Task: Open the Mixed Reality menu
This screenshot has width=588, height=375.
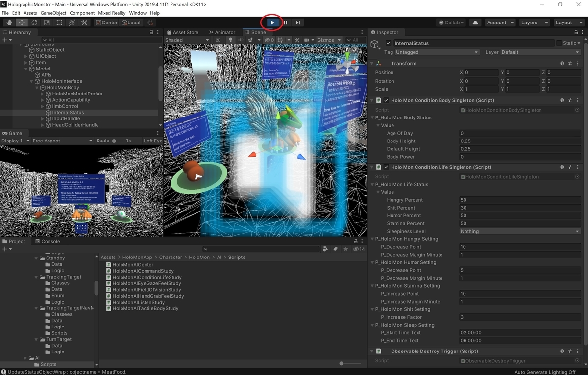Action: point(112,13)
